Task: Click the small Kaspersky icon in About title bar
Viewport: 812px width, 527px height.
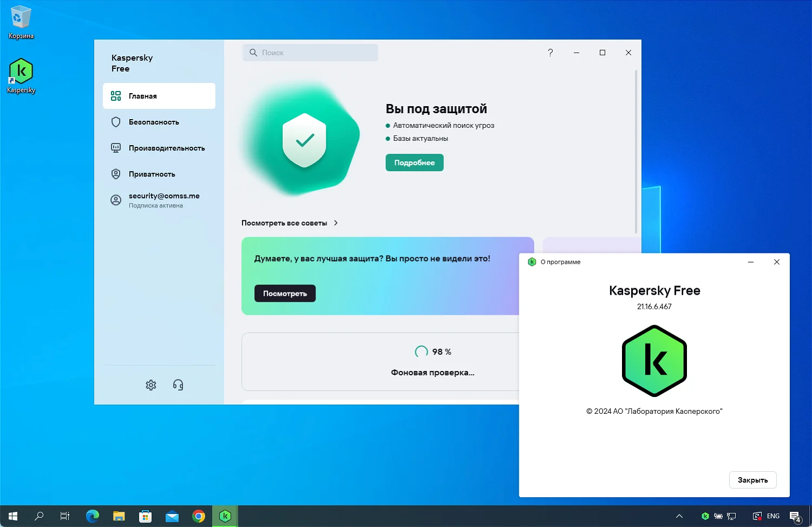Action: [532, 262]
